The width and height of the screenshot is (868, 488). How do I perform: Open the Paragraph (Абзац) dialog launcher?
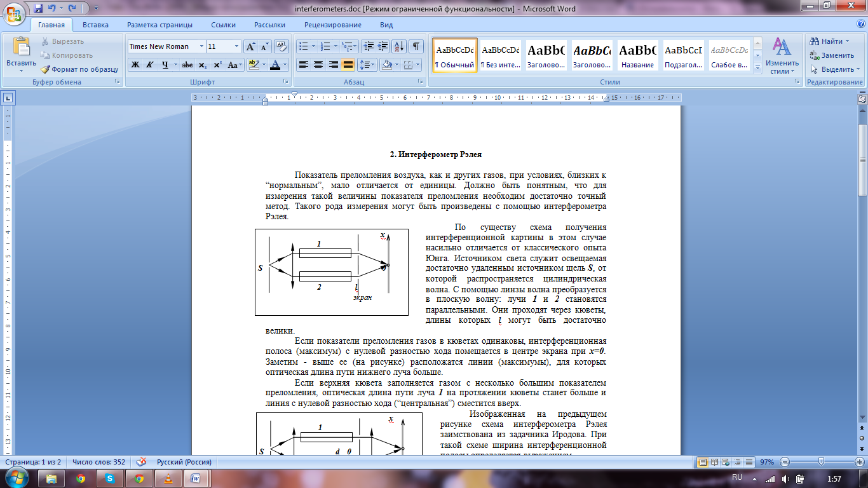pos(420,82)
